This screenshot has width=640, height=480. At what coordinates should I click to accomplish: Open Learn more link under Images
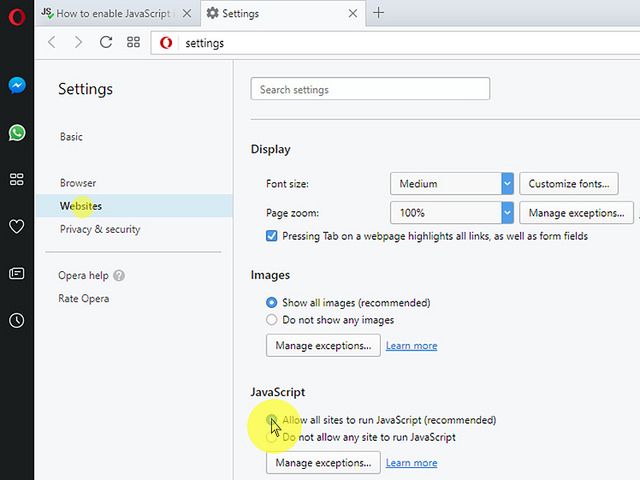(x=411, y=346)
